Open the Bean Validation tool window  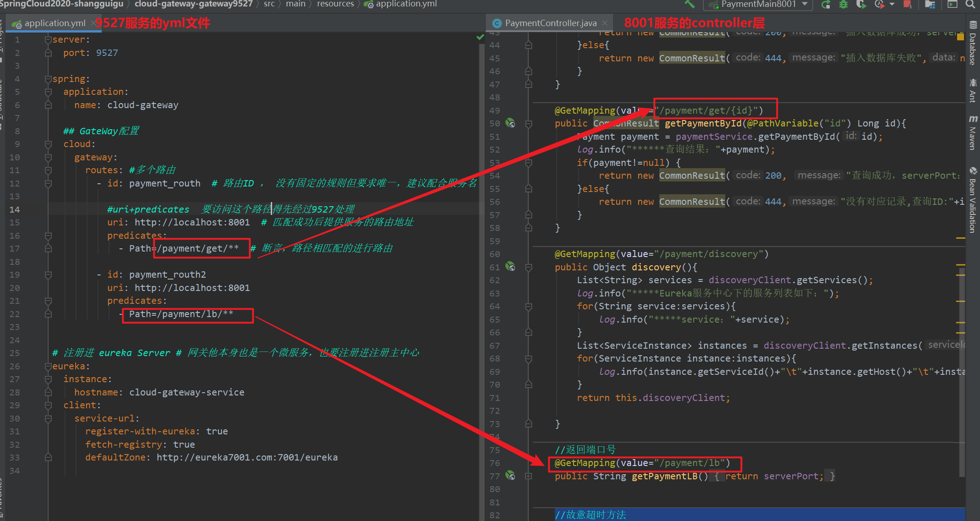coord(973,200)
